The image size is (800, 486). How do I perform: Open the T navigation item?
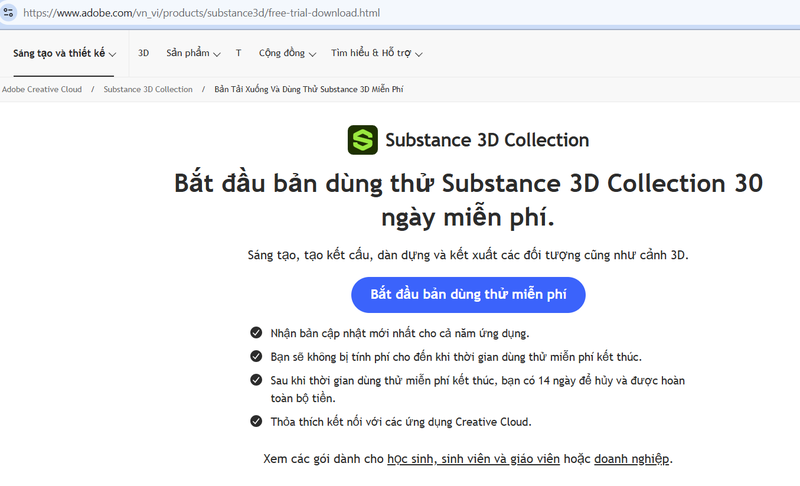(x=238, y=53)
